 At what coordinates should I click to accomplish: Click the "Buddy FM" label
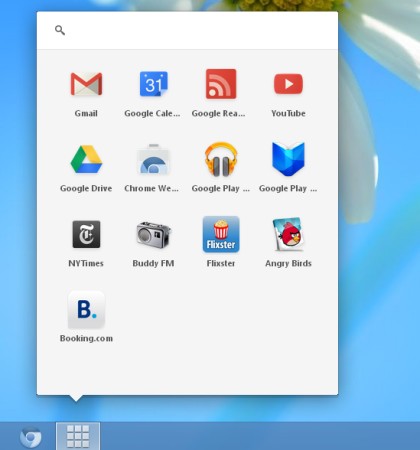click(153, 263)
